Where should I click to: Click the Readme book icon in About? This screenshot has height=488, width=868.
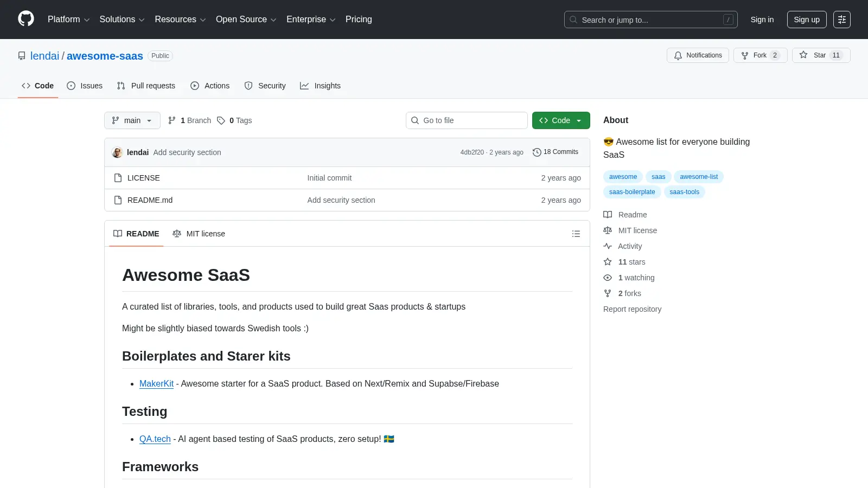(x=608, y=215)
